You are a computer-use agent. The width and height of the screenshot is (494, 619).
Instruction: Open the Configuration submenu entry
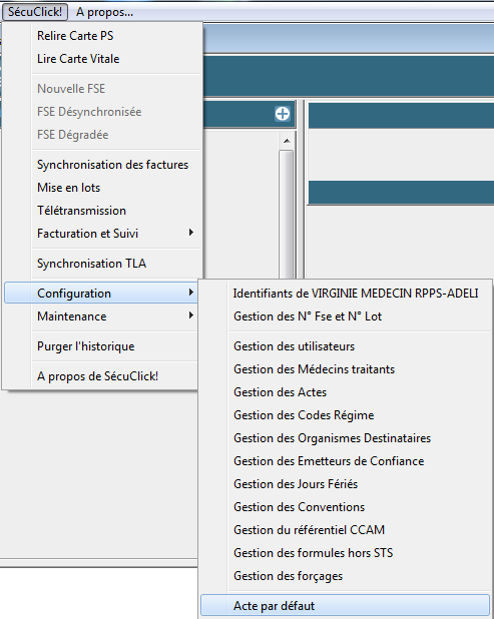pyautogui.click(x=100, y=293)
